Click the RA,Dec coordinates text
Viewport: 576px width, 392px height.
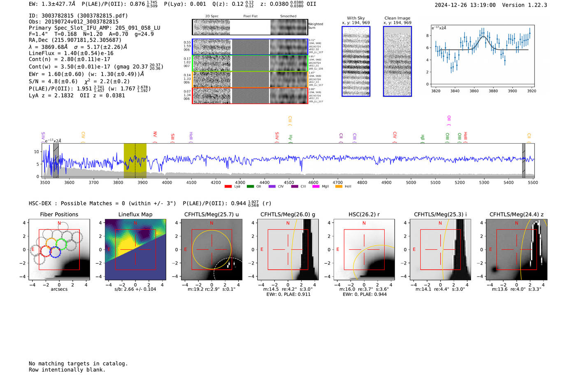tap(75, 40)
